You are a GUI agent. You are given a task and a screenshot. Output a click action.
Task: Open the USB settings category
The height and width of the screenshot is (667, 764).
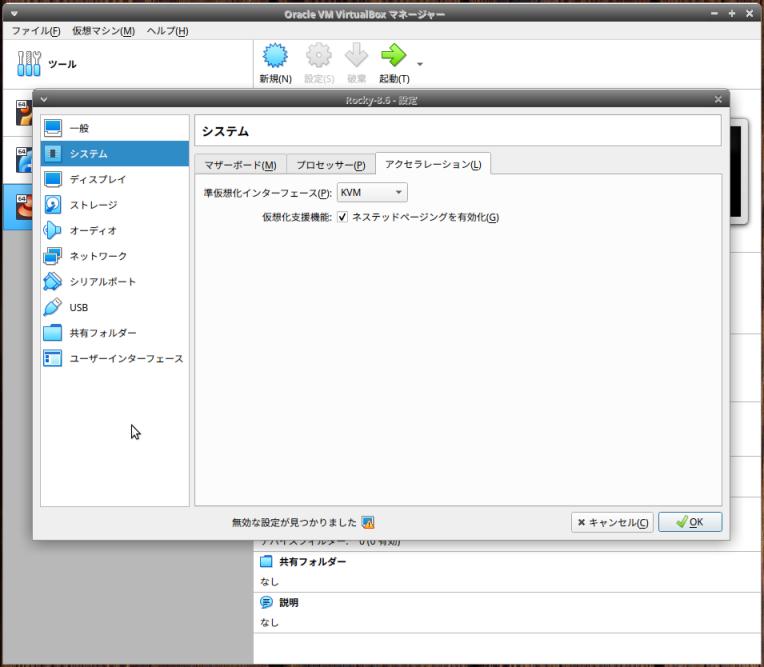[x=115, y=307]
